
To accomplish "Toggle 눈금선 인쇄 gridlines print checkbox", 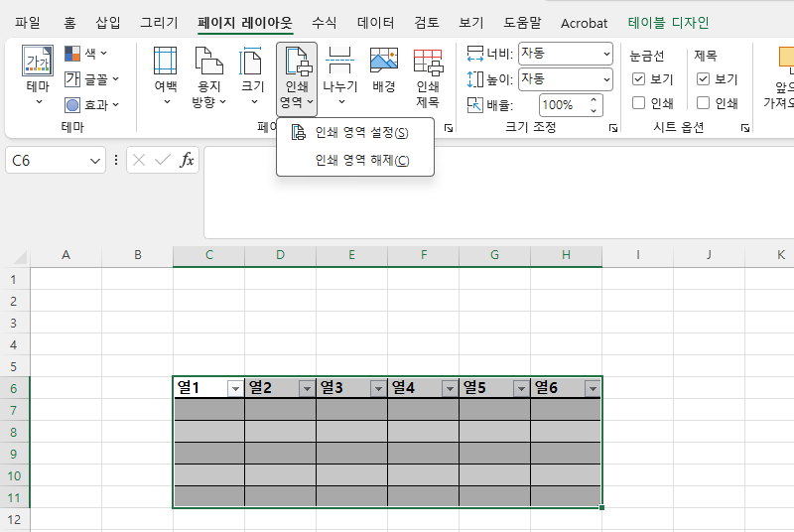I will [x=638, y=103].
